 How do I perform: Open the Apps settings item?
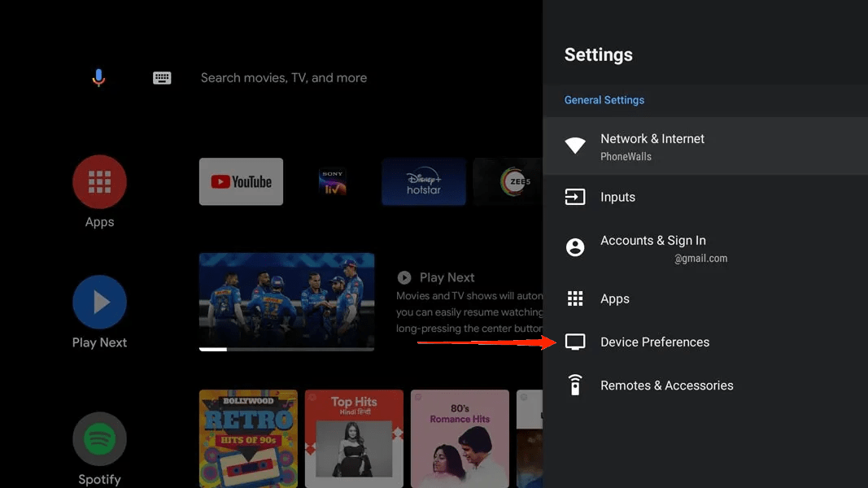tap(705, 298)
